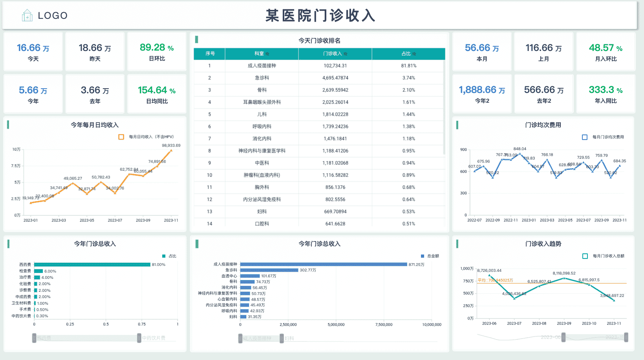Click the hospital logo icon
This screenshot has width=644, height=360.
coord(27,15)
